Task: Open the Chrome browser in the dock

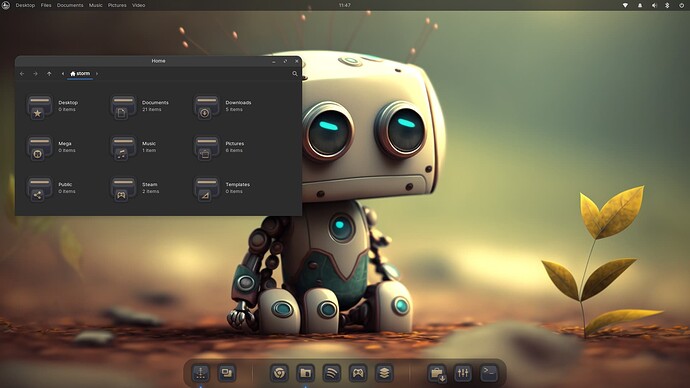Action: pyautogui.click(x=279, y=373)
